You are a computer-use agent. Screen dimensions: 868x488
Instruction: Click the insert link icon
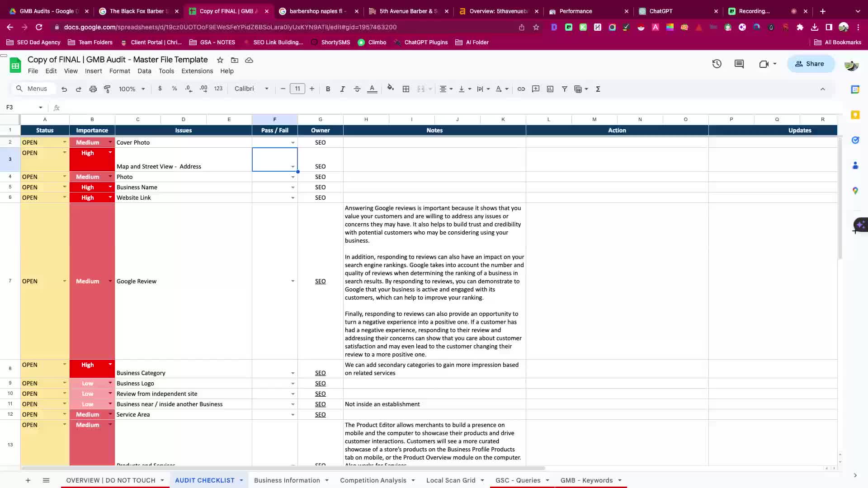521,89
